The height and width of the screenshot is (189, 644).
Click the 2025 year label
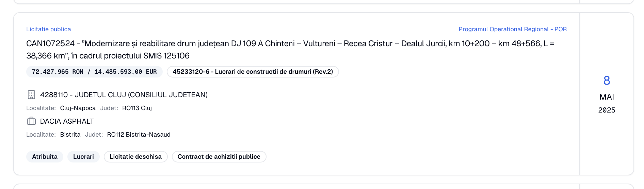pos(607,110)
